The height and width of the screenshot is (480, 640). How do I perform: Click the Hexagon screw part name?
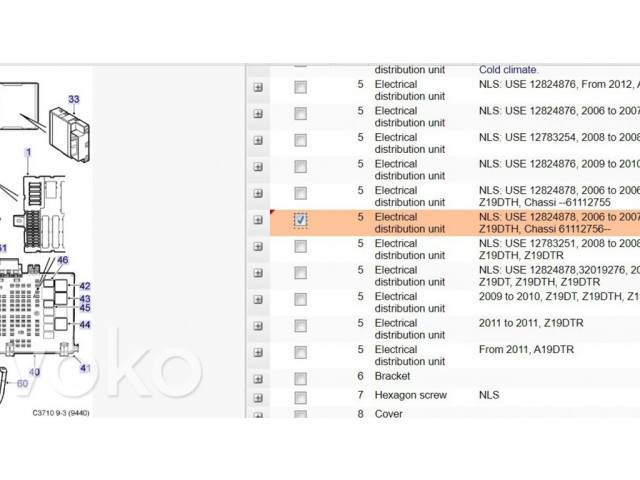click(411, 395)
